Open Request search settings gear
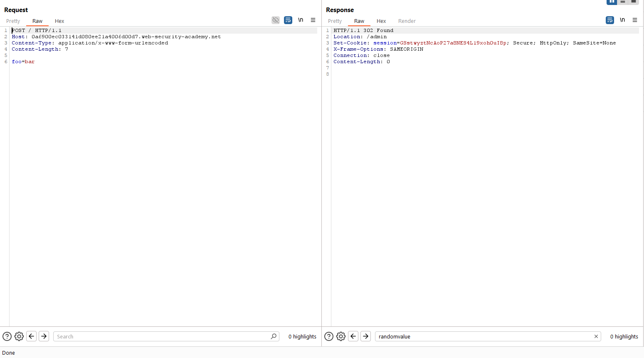This screenshot has width=644, height=358. [x=19, y=336]
